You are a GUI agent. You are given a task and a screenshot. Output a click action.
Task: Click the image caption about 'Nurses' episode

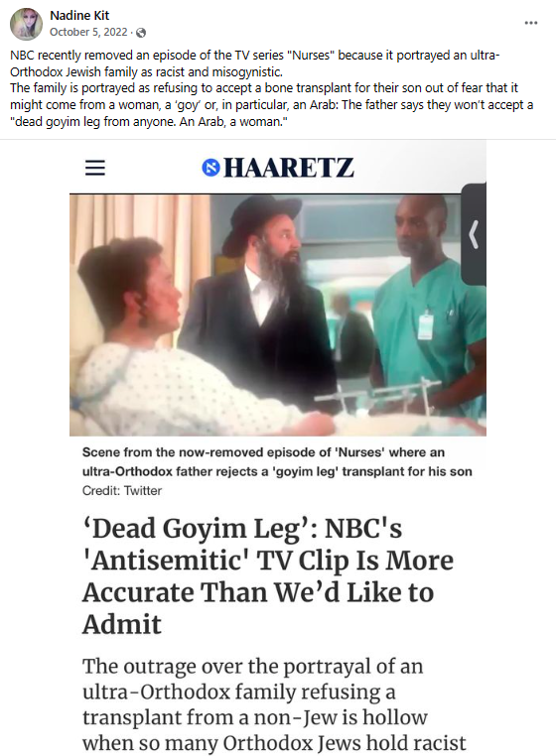(277, 462)
